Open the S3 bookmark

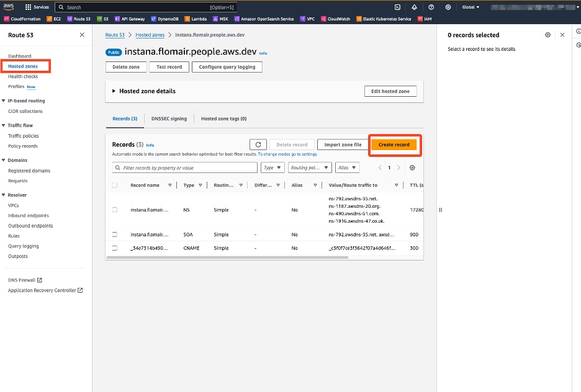102,19
